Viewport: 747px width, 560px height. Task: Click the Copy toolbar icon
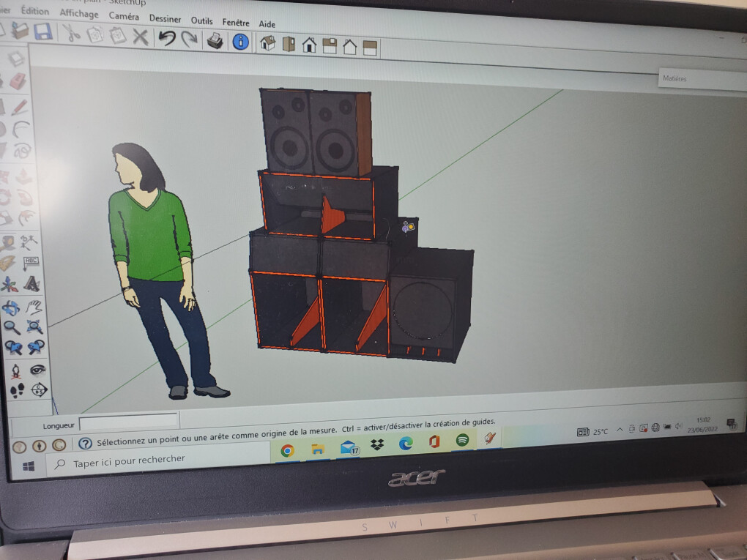click(95, 34)
